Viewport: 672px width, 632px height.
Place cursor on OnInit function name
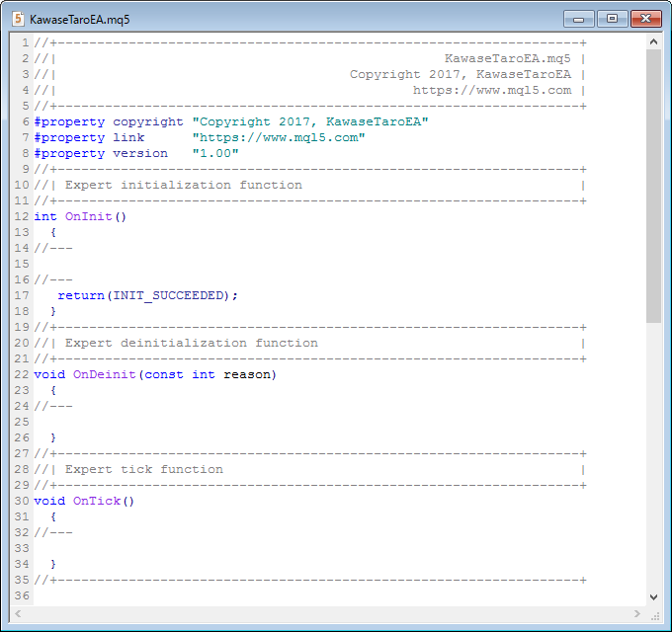click(x=89, y=216)
